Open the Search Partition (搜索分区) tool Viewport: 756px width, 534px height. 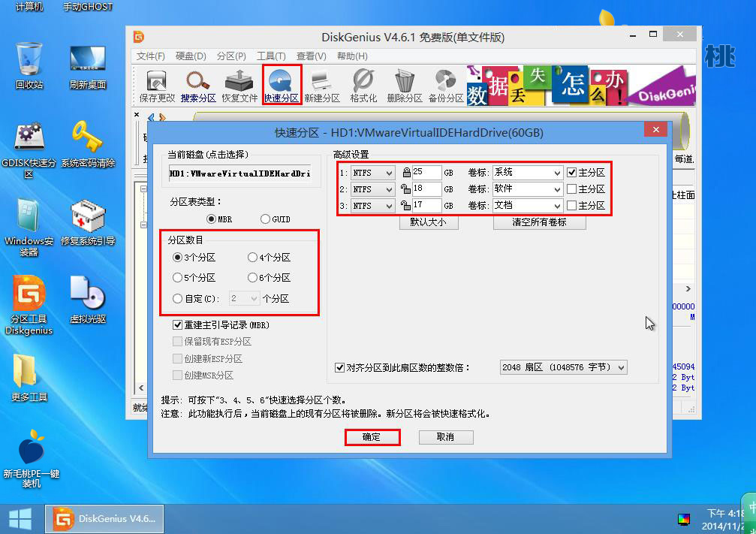point(198,86)
